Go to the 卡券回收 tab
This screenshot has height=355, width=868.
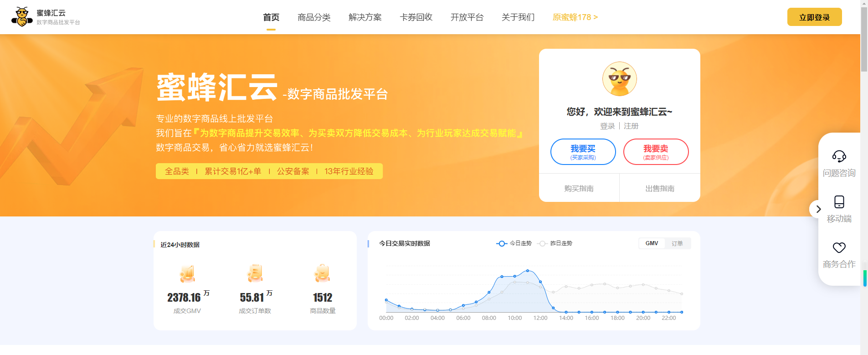coord(416,17)
